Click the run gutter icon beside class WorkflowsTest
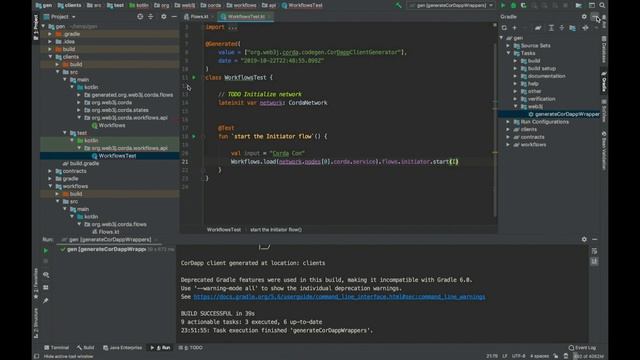This screenshot has width=640, height=360. pos(194,77)
